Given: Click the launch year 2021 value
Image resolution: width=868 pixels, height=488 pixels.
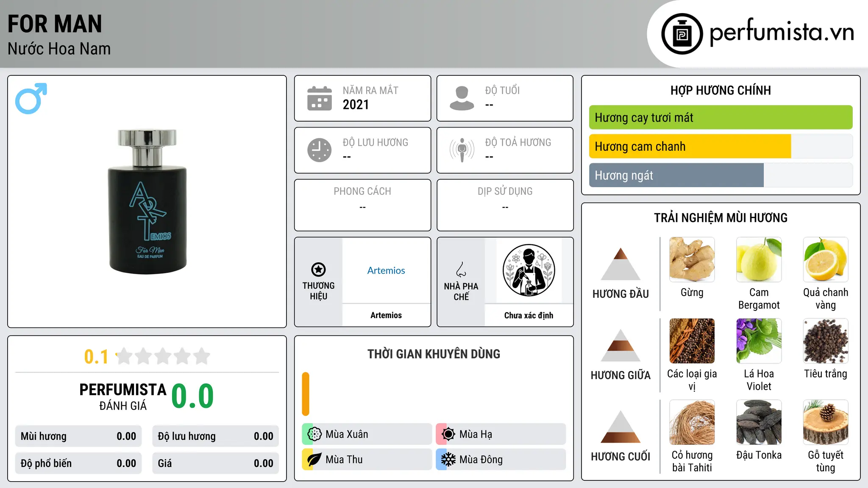Looking at the screenshot, I should click(x=356, y=105).
